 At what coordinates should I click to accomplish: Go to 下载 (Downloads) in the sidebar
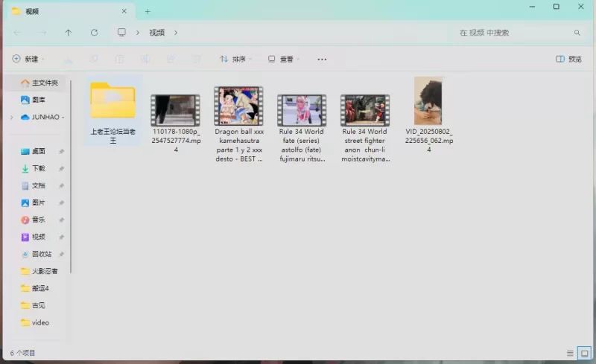tap(37, 168)
